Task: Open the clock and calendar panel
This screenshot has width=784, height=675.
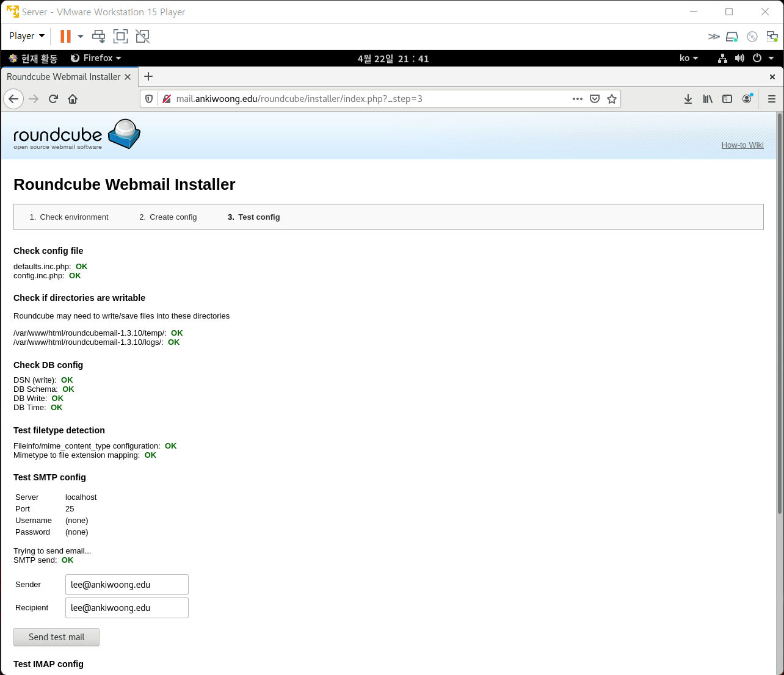Action: 393,59
